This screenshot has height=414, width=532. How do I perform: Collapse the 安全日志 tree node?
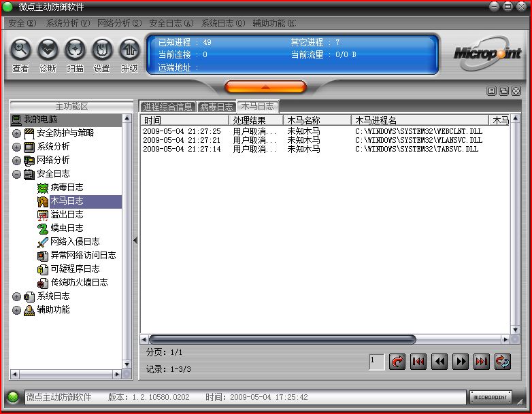(x=16, y=174)
